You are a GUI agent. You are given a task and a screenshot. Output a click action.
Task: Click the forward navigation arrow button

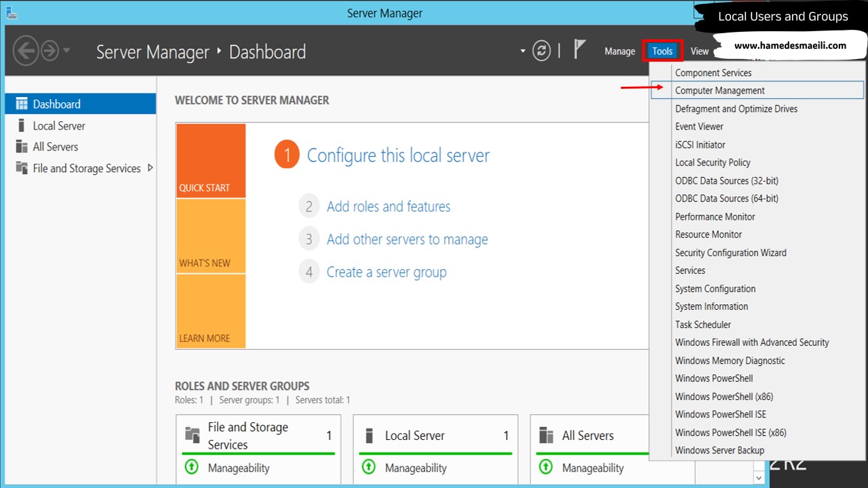[x=50, y=51]
